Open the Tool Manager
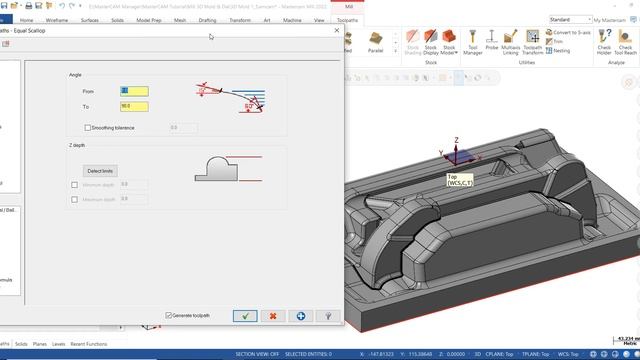Screen dimensions: 640x360 click(x=473, y=42)
